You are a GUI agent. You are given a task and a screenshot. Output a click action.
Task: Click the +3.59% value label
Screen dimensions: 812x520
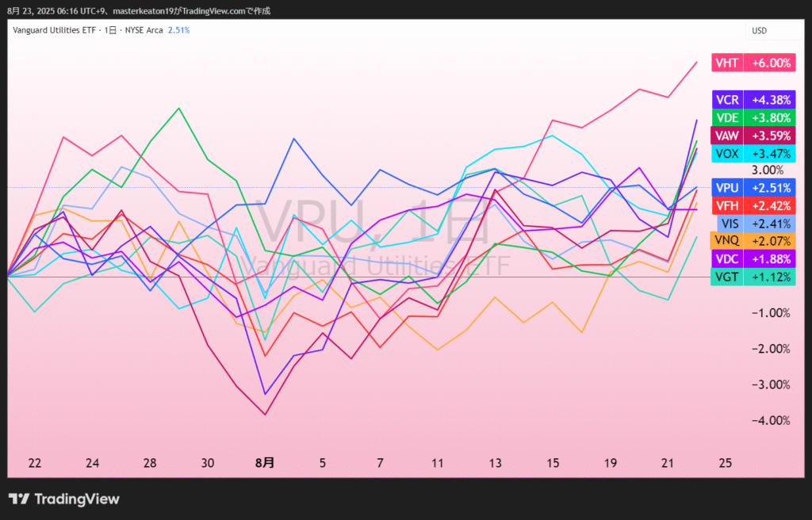click(x=770, y=136)
